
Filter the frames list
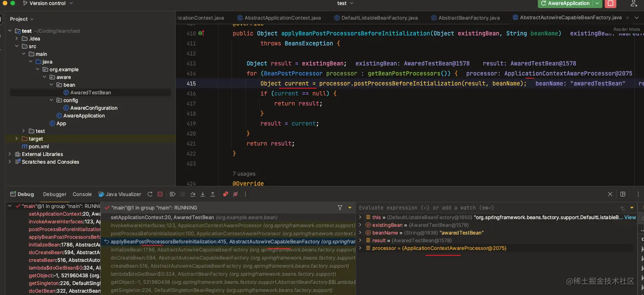tap(340, 208)
